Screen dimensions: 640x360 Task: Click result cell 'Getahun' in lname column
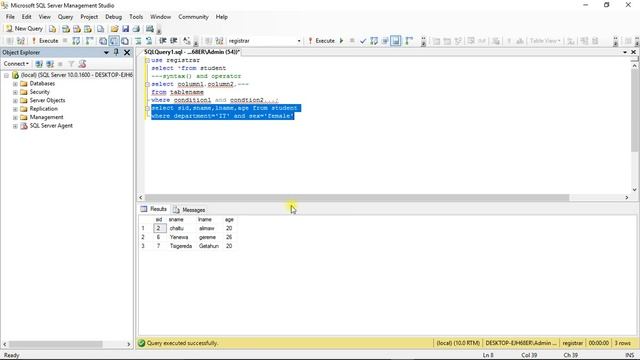(x=209, y=247)
